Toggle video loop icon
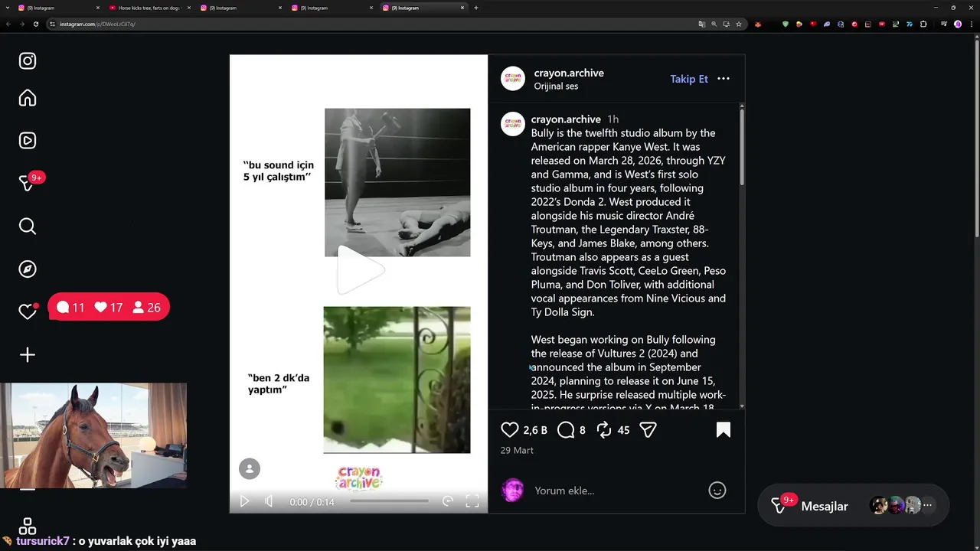The height and width of the screenshot is (551, 980). [448, 502]
